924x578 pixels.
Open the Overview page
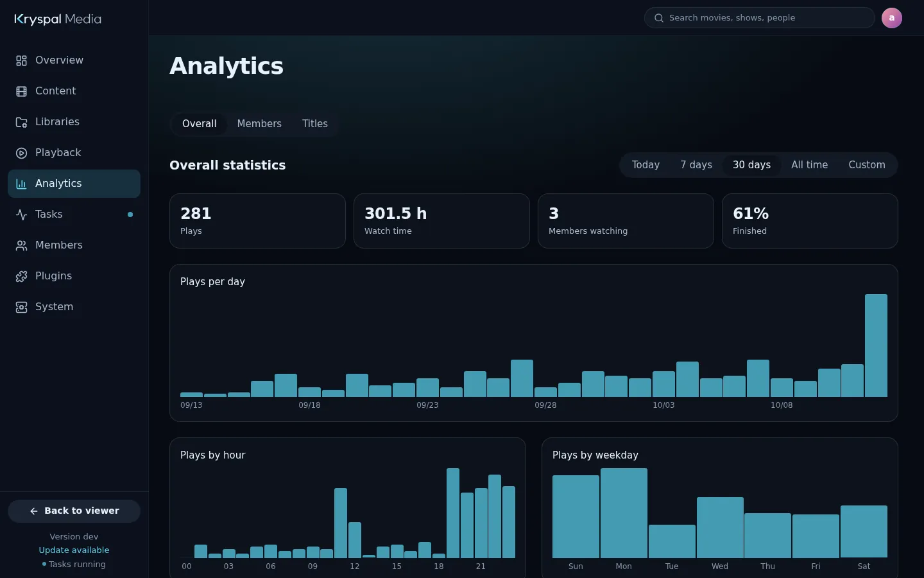pyautogui.click(x=74, y=60)
